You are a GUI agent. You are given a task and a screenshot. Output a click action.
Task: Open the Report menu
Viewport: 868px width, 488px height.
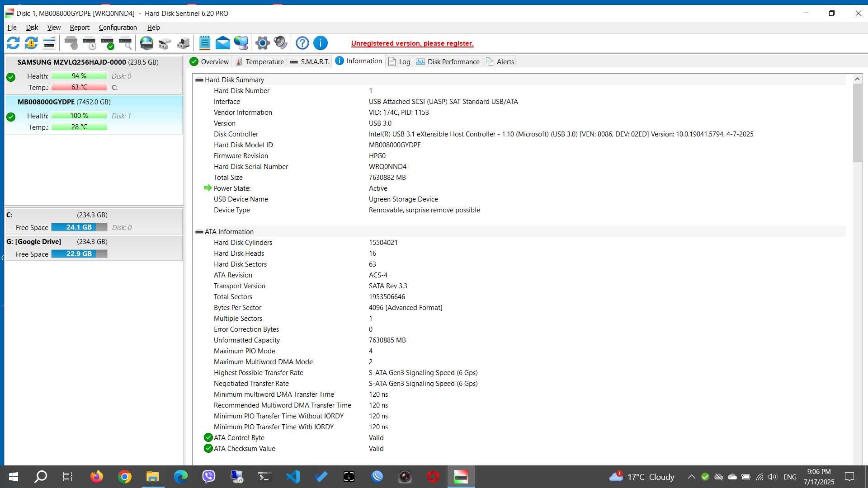[x=80, y=28]
